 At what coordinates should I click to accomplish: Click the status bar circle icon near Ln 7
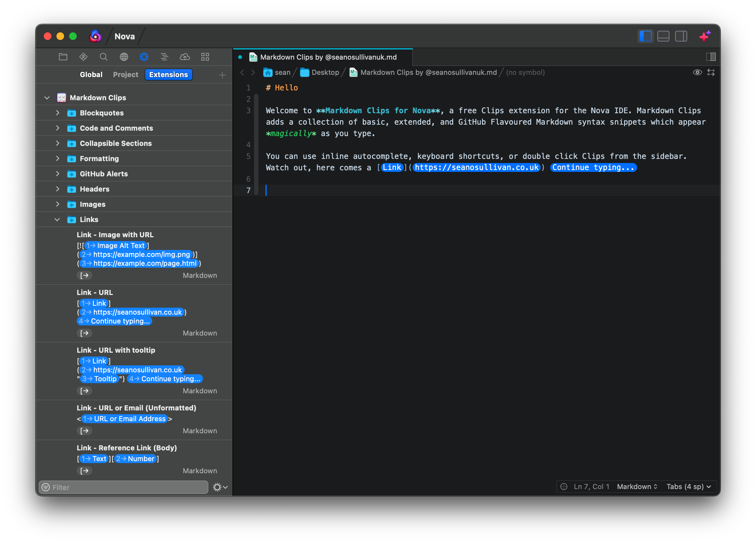[564, 487]
